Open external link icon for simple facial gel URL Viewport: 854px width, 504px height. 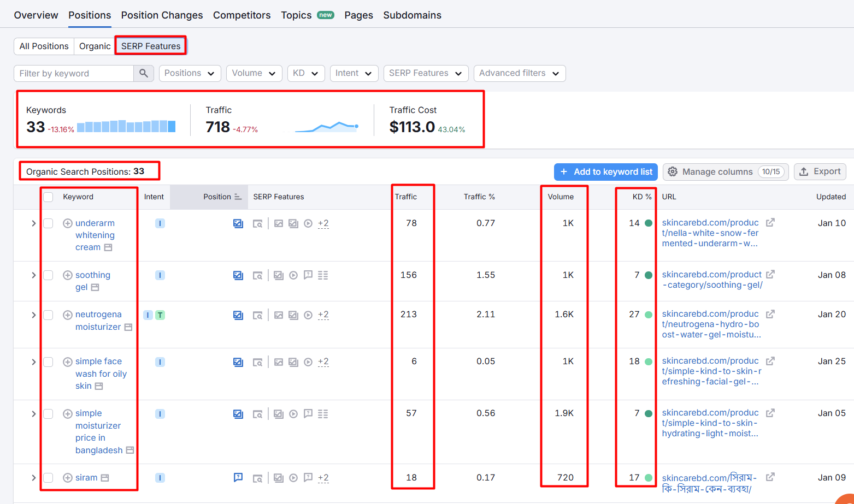tap(770, 361)
